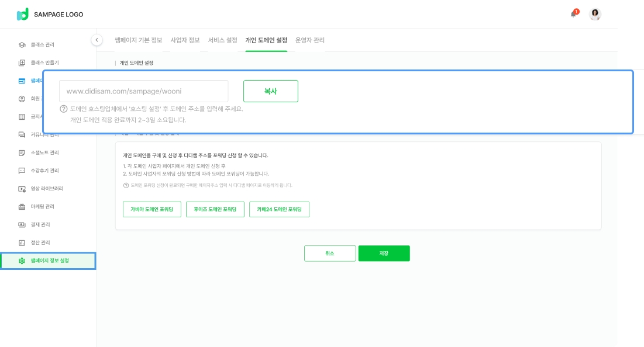644x347 pixels.
Task: Click the SAMPAGE logo icon
Action: coord(23,15)
